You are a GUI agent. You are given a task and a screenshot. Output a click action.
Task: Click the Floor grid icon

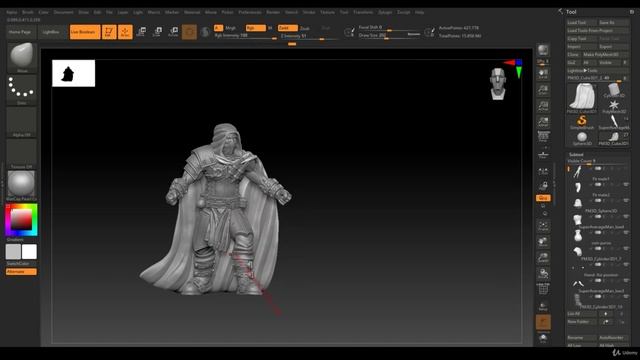(x=543, y=154)
